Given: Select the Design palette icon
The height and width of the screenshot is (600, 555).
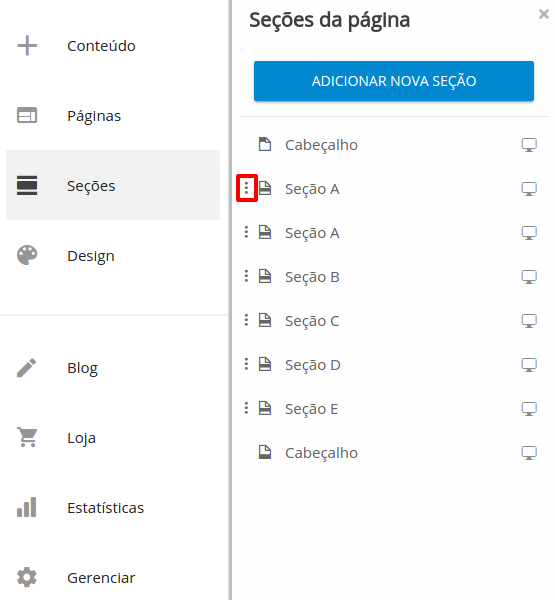Looking at the screenshot, I should [x=27, y=255].
